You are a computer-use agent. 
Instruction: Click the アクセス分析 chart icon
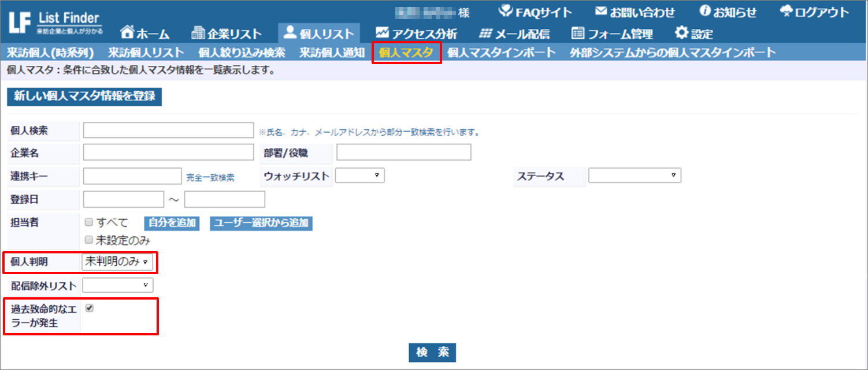pos(382,33)
